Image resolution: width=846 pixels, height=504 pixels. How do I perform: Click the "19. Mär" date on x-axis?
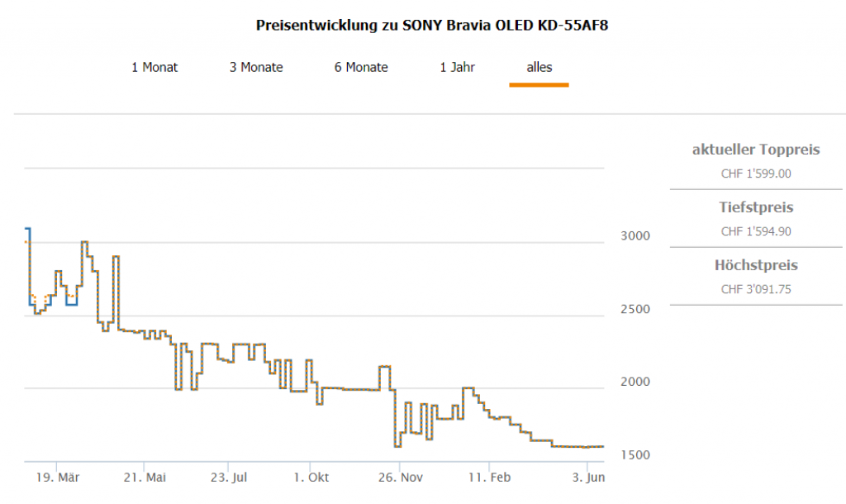(57, 478)
